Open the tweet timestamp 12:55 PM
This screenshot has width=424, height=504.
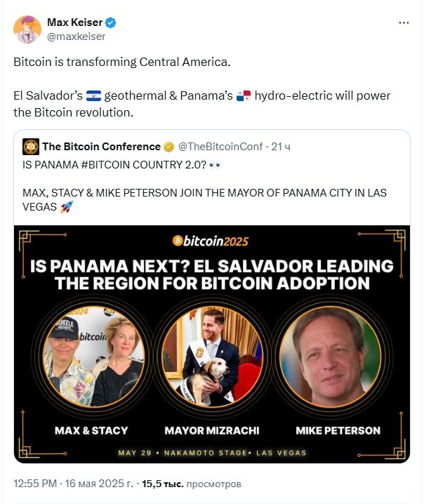35,484
